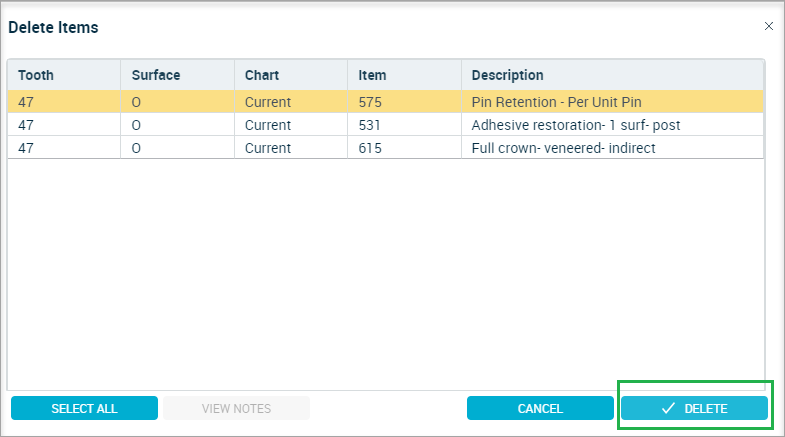Click Current chart cell in 615 row
Screen dimensions: 785x437
[291, 148]
